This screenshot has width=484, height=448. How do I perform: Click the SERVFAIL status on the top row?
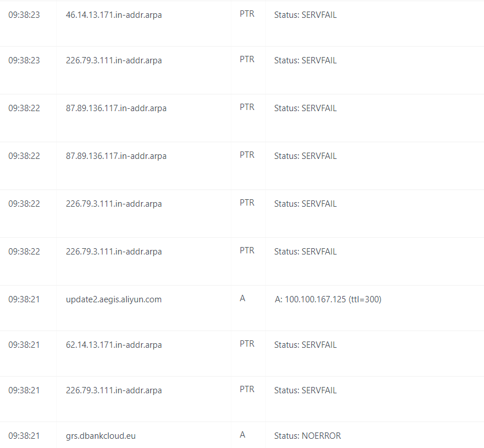pos(306,15)
